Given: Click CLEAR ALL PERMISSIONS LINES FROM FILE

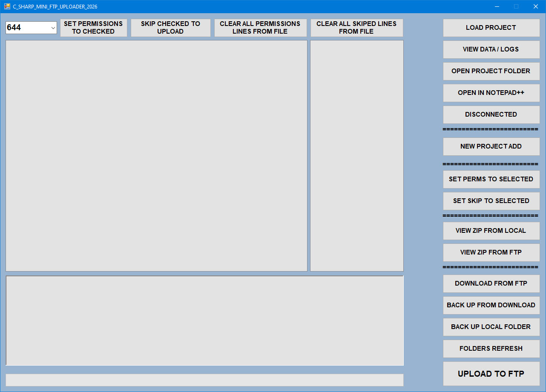Looking at the screenshot, I should (x=260, y=28).
